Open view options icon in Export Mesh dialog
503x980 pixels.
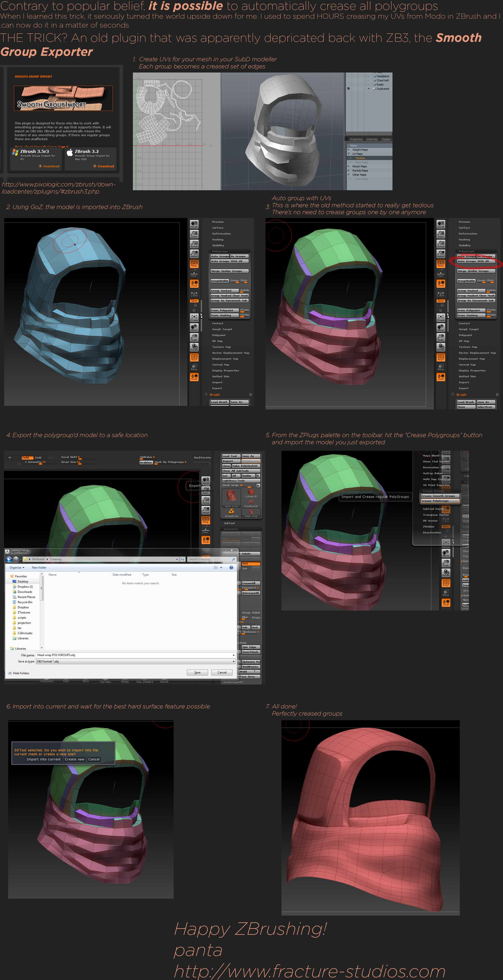click(x=216, y=567)
